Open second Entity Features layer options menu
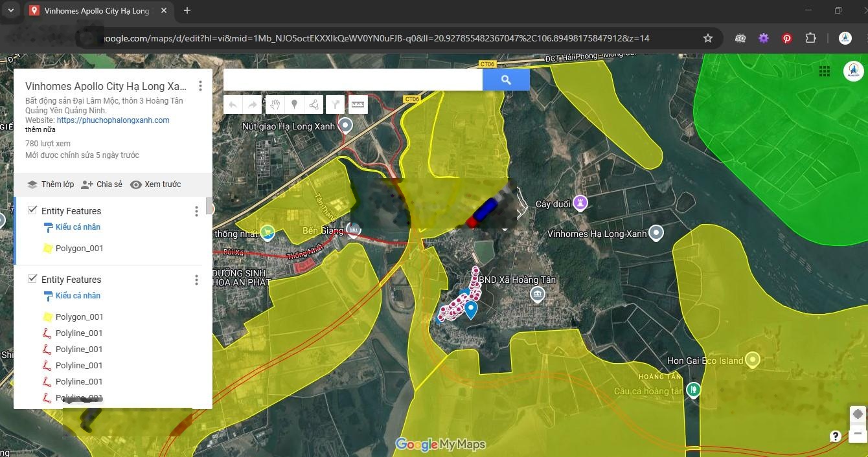The height and width of the screenshot is (457, 868). coord(196,280)
